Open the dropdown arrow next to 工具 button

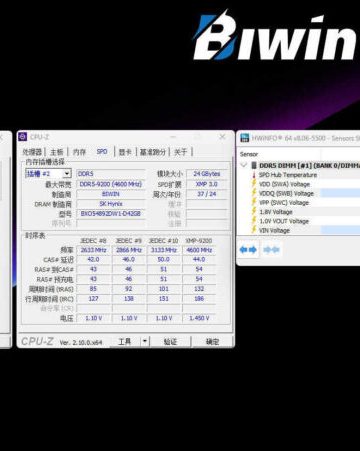tap(145, 341)
